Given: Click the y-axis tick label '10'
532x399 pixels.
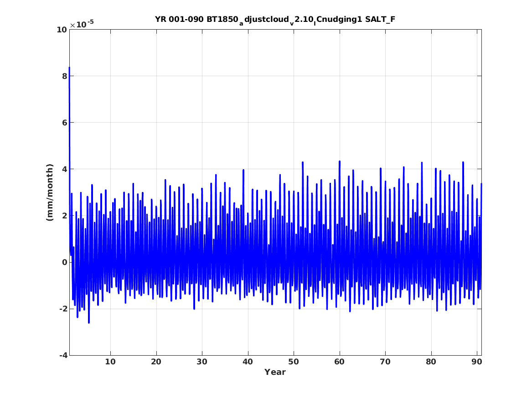Looking at the screenshot, I should click(62, 30).
